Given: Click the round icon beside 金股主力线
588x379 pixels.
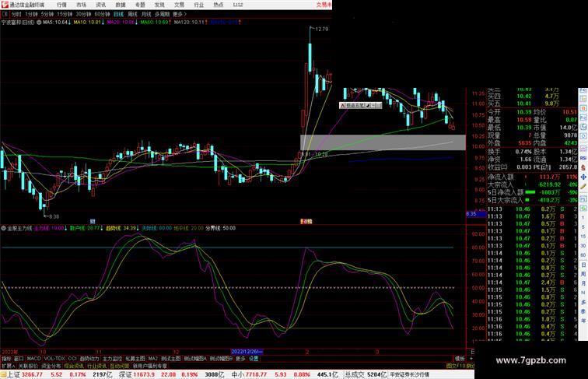Looking at the screenshot, I should pyautogui.click(x=3, y=228).
